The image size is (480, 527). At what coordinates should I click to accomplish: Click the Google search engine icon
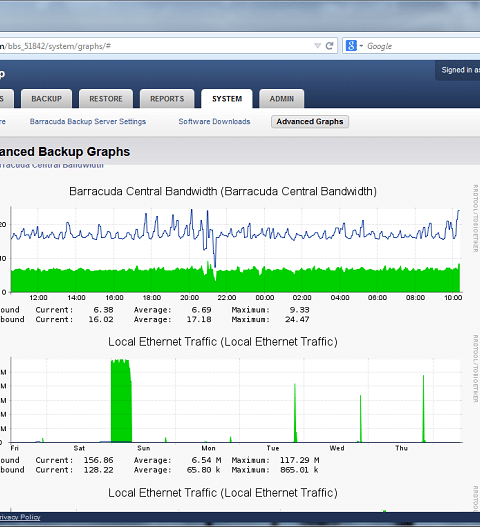[x=351, y=46]
